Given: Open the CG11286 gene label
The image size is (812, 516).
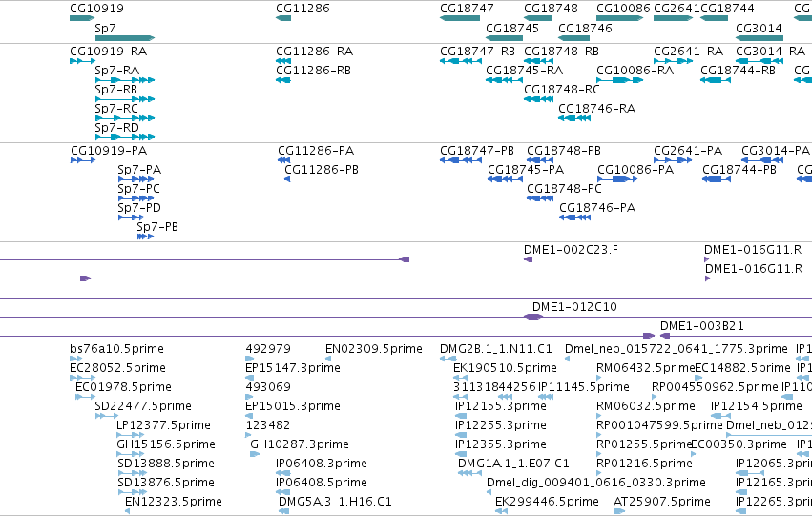Looking at the screenshot, I should (302, 9).
